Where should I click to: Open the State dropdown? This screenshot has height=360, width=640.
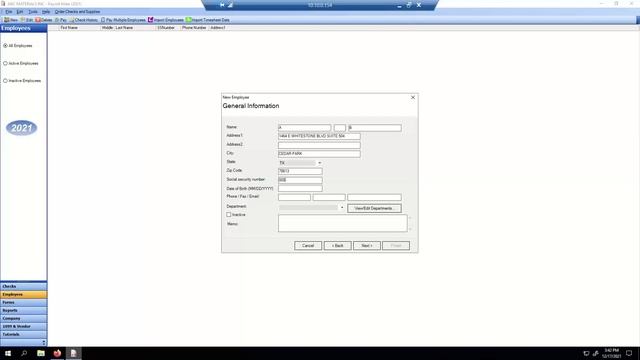(320, 163)
